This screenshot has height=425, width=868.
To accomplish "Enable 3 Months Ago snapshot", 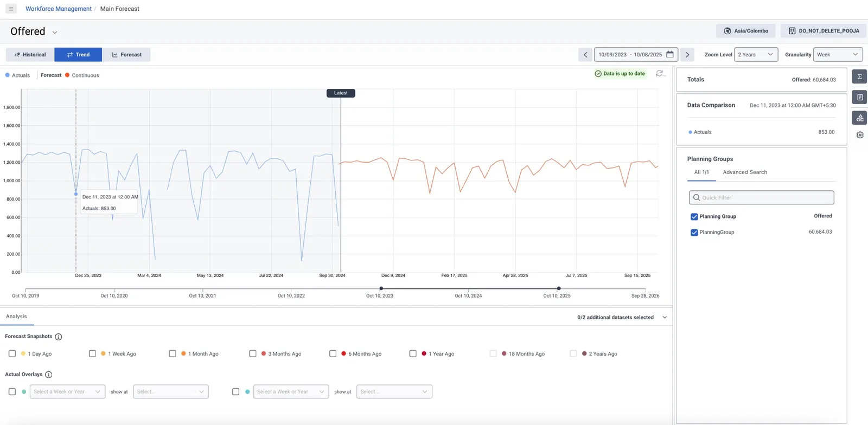I will (253, 353).
